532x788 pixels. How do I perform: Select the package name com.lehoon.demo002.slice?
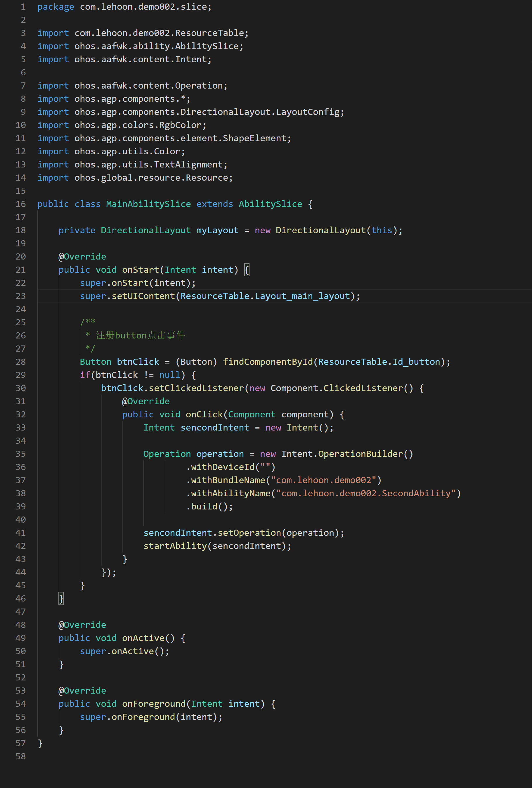click(143, 7)
